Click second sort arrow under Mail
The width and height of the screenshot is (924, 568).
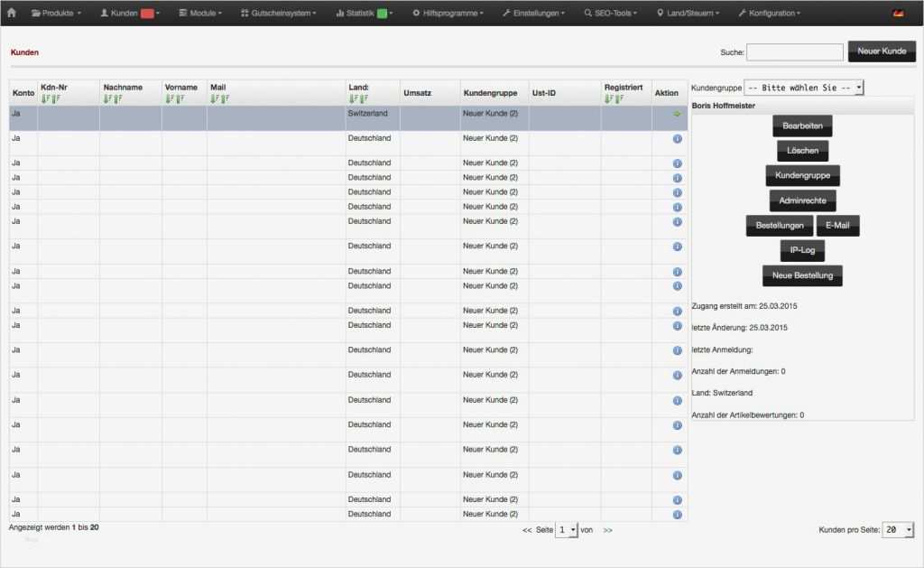(x=225, y=99)
